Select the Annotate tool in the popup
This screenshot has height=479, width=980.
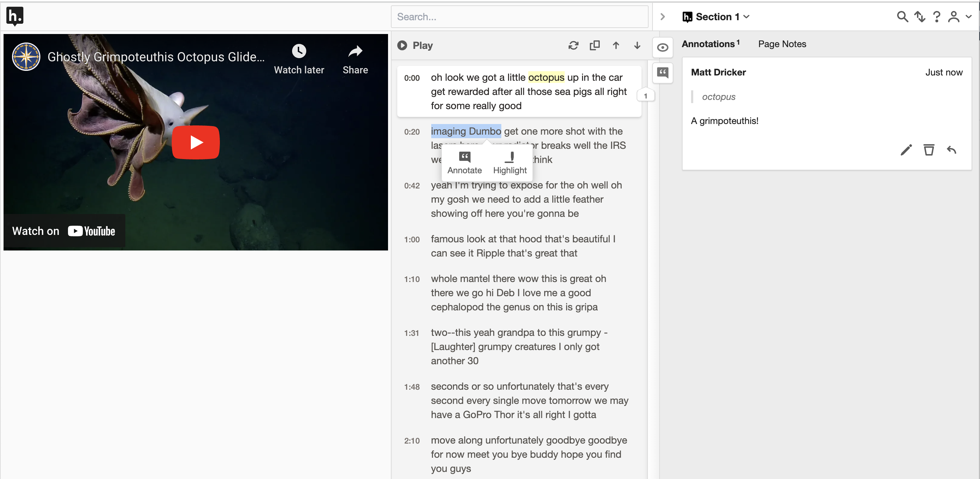pos(465,163)
